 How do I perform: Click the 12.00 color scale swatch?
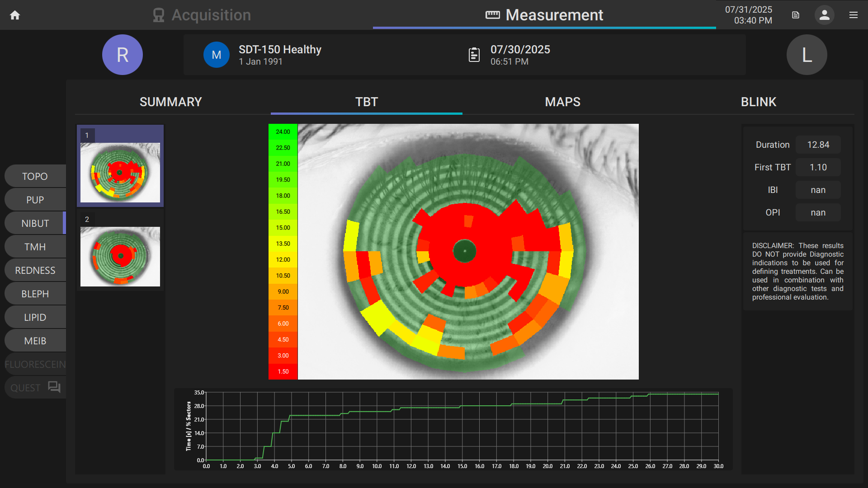(x=283, y=259)
